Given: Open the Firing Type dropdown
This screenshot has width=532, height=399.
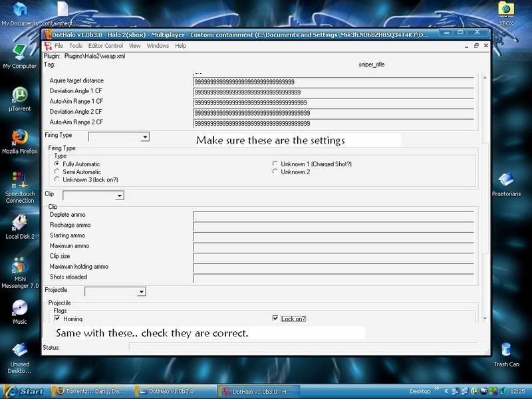Looking at the screenshot, I should tap(145, 137).
